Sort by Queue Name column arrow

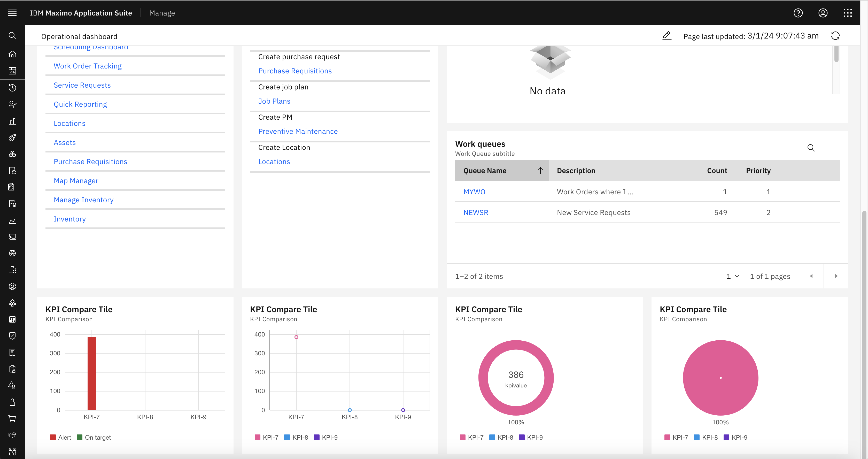pyautogui.click(x=540, y=171)
